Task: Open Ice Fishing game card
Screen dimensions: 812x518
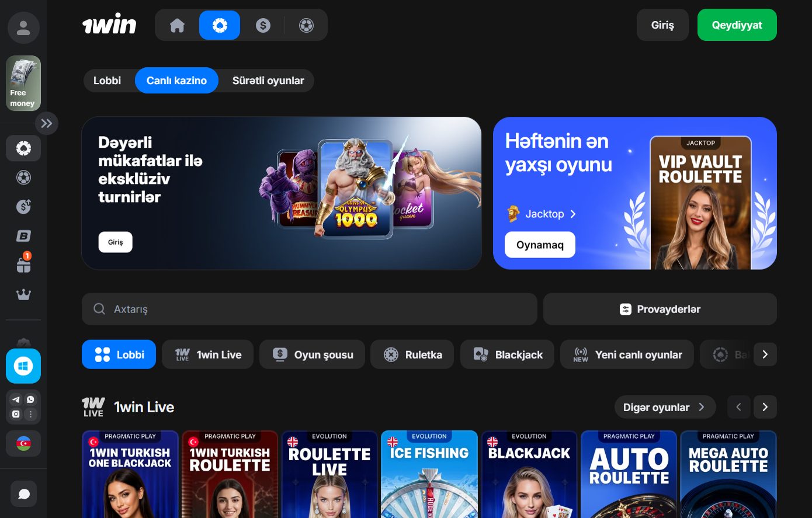Action: tap(429, 474)
